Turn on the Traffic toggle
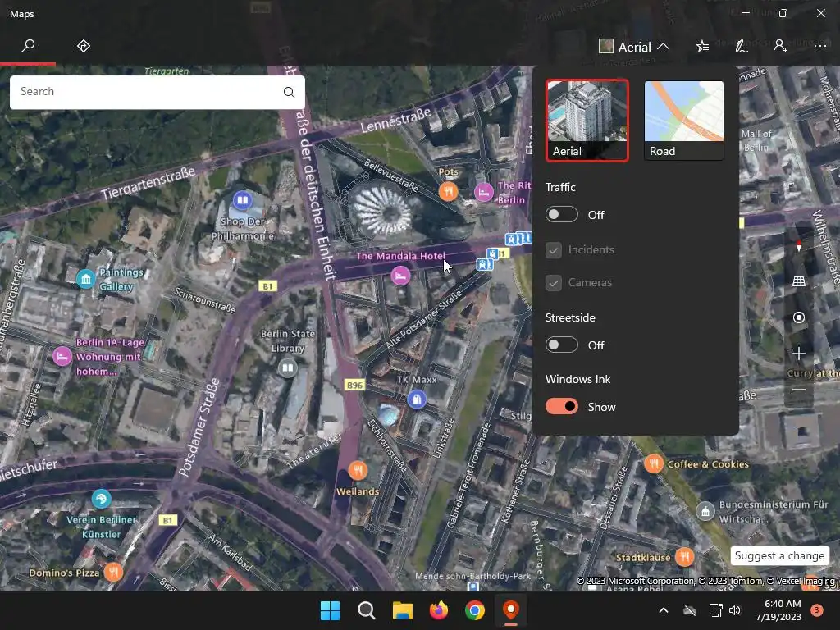Screen dimensions: 840x630 [561, 214]
